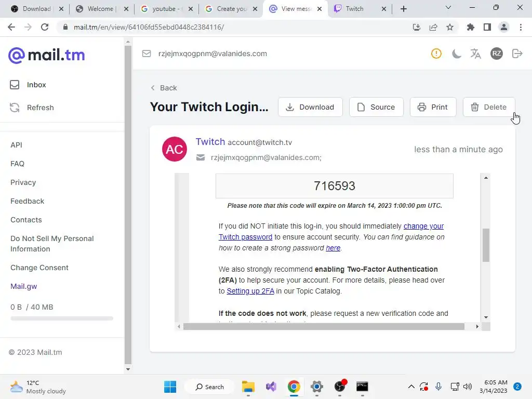
Task: Open Change Consent settings
Action: 39,268
